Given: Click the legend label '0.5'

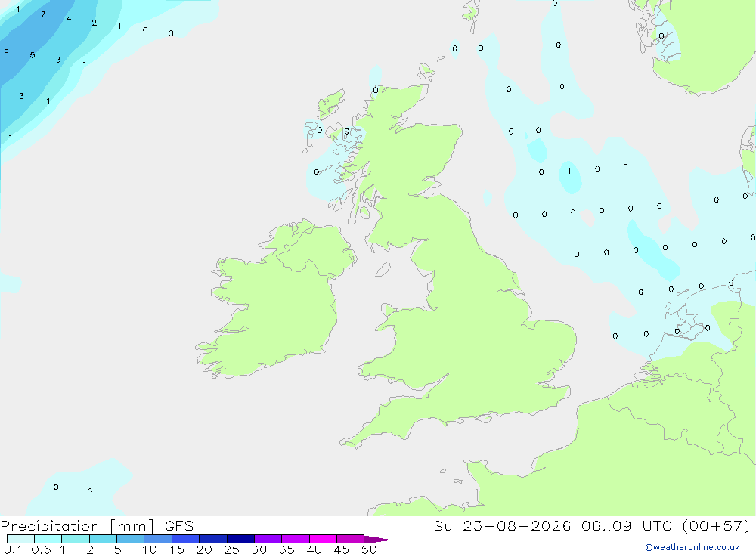Looking at the screenshot, I should coord(41,549).
